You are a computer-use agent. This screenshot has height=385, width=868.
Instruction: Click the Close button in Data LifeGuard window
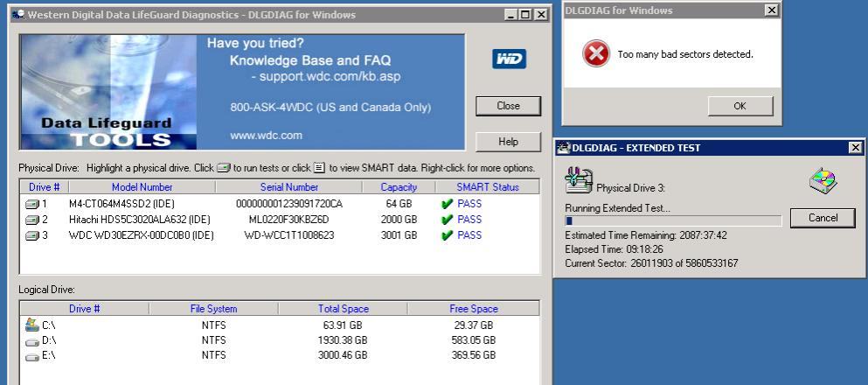point(508,106)
